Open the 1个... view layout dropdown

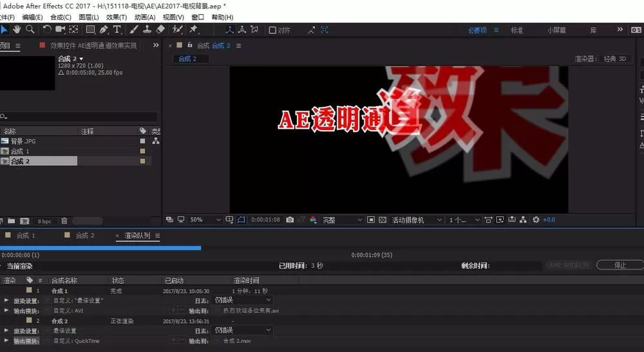coord(464,220)
